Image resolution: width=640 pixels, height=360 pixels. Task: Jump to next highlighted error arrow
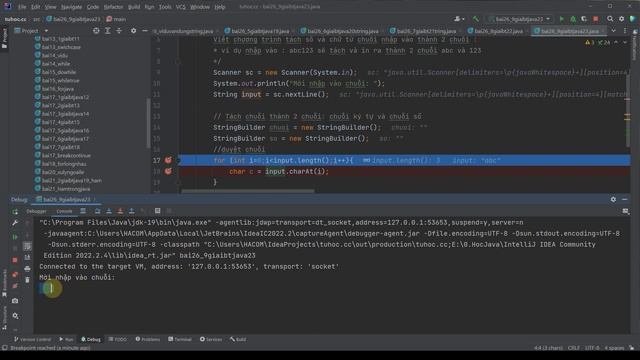(x=625, y=42)
